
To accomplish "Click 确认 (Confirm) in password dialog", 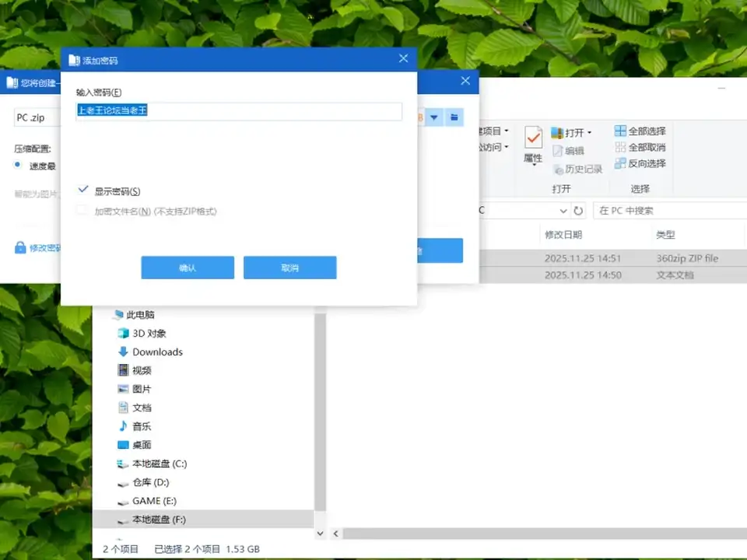I will pyautogui.click(x=188, y=268).
